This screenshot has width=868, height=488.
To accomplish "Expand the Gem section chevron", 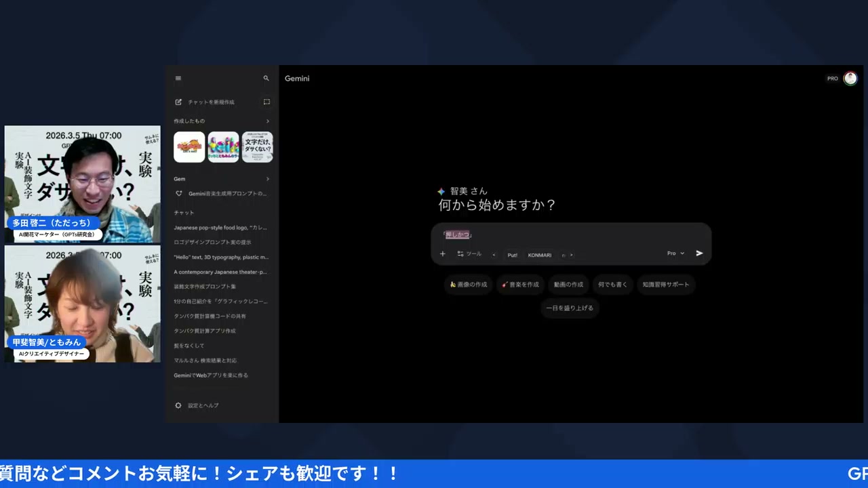I will click(267, 178).
